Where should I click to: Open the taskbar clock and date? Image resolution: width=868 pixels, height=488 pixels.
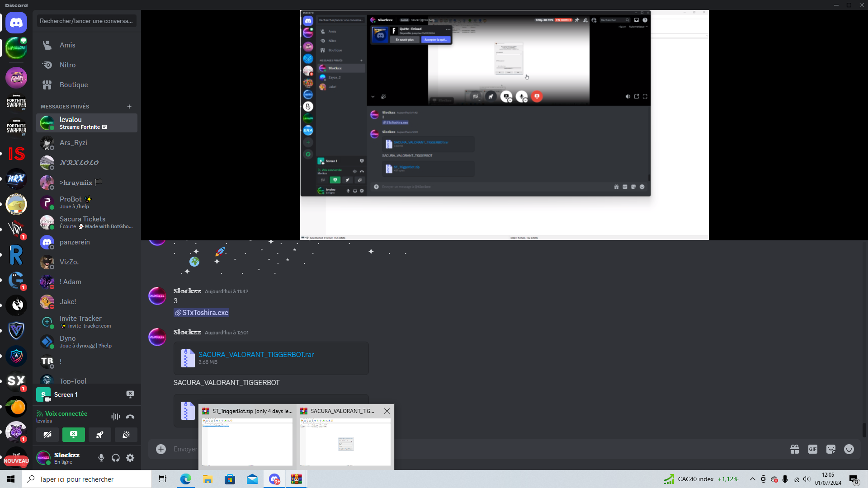click(828, 479)
